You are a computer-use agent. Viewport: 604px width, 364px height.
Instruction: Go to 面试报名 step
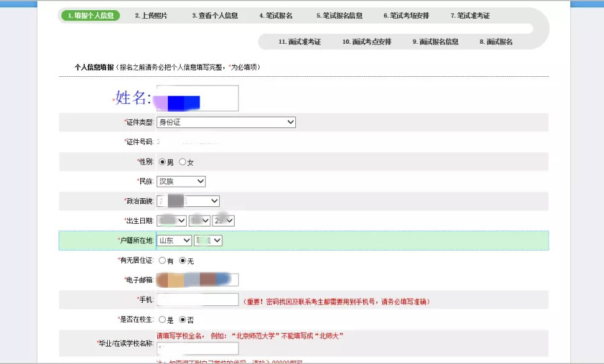tap(496, 42)
